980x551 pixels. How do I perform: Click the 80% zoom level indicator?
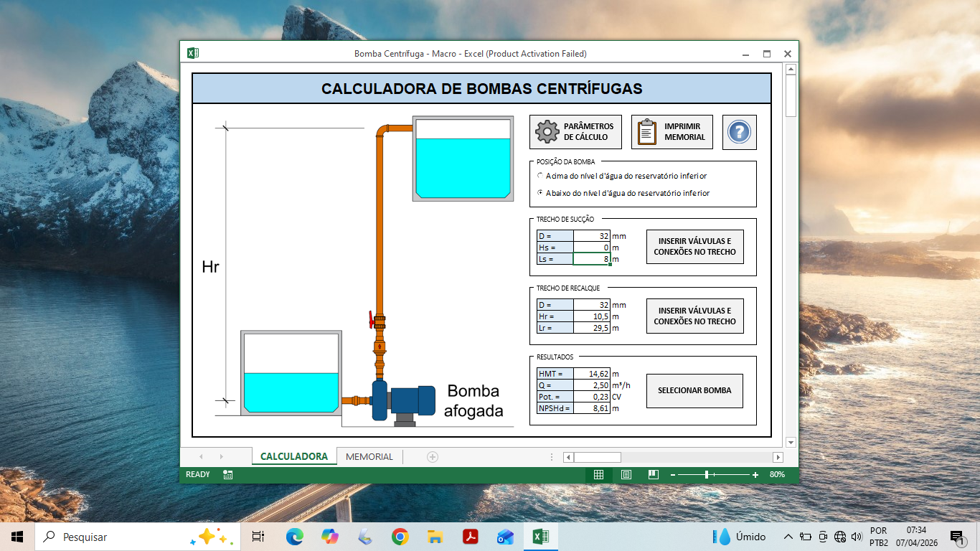pos(777,474)
